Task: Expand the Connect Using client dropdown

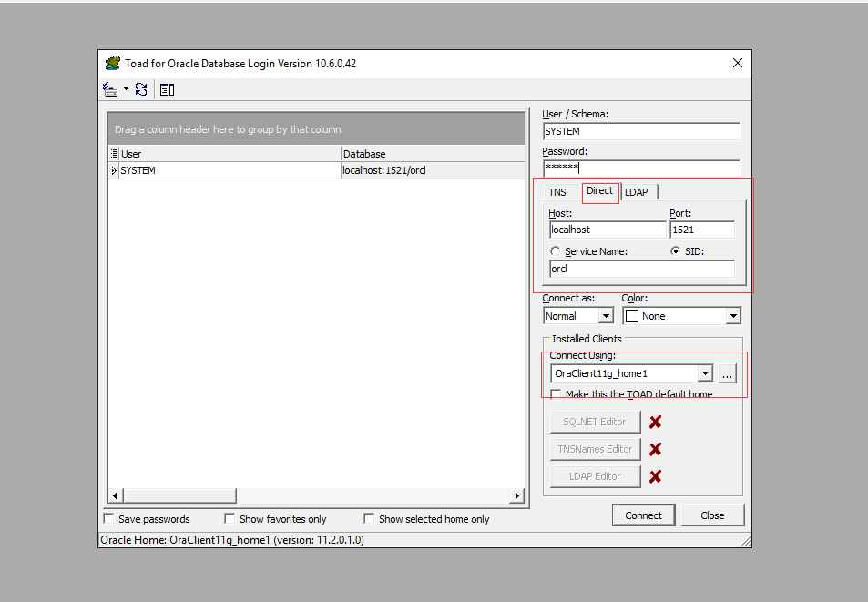Action: [x=704, y=373]
